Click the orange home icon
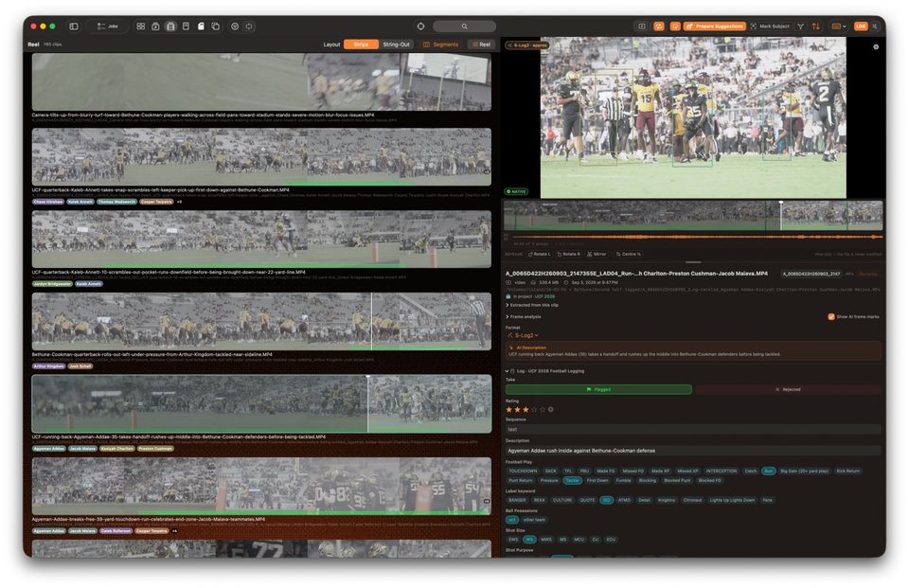This screenshot has width=909, height=588. (675, 27)
